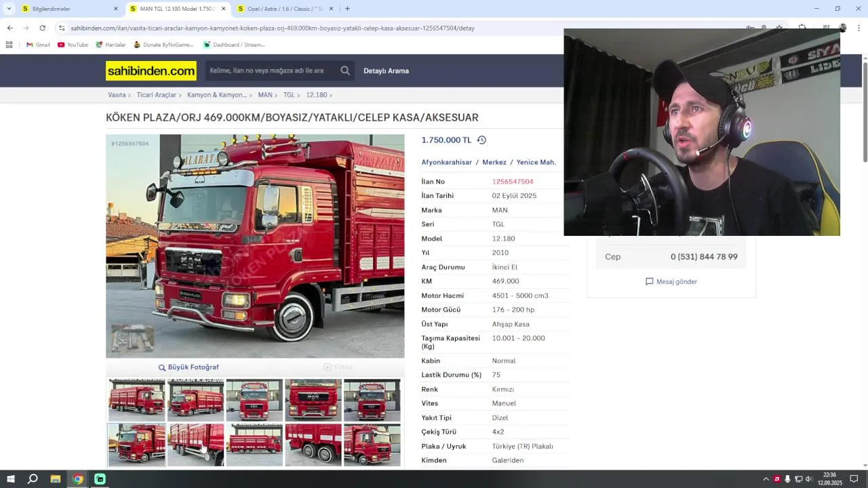The image size is (868, 488).
Task: Go to 12.180 breadcrumb
Action: pyautogui.click(x=317, y=95)
